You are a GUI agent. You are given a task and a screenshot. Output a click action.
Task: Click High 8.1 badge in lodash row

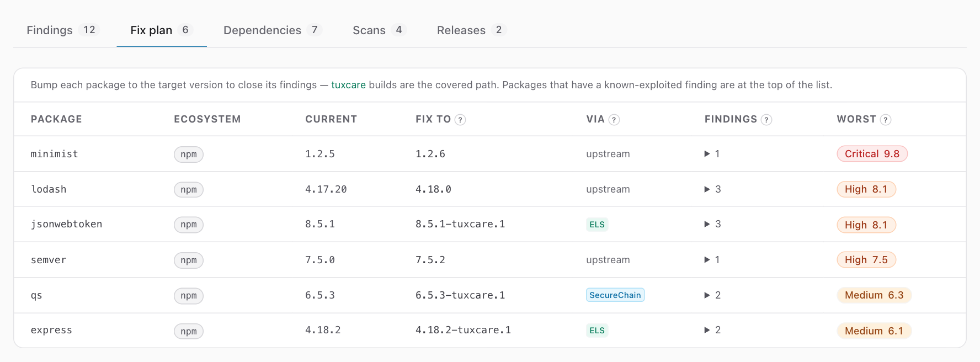click(866, 189)
